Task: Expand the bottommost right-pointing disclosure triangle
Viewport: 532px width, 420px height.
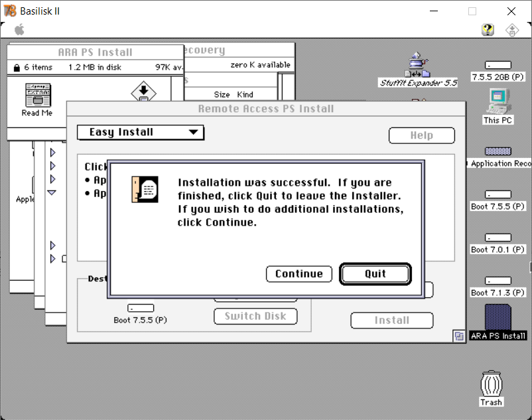Action: pyautogui.click(x=52, y=259)
